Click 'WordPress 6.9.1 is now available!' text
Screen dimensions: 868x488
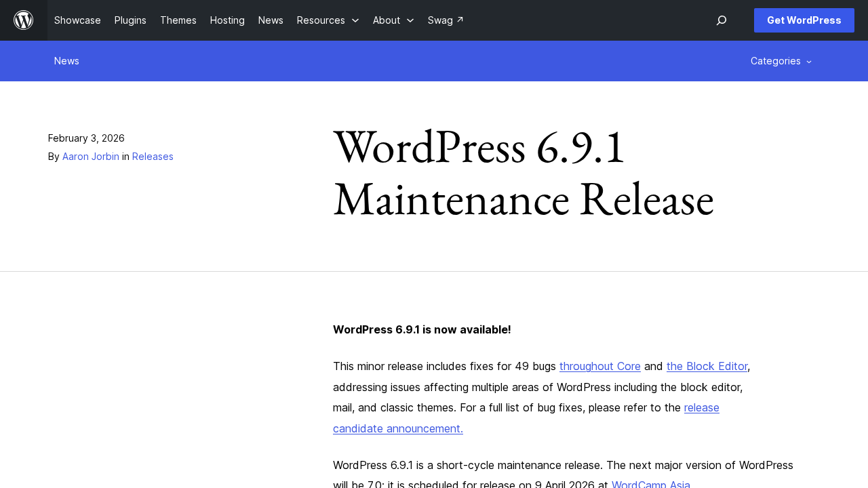tap(422, 329)
